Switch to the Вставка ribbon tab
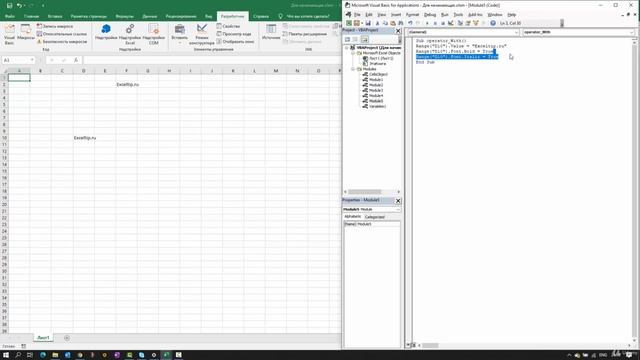This screenshot has height=360, width=640. pyautogui.click(x=55, y=16)
